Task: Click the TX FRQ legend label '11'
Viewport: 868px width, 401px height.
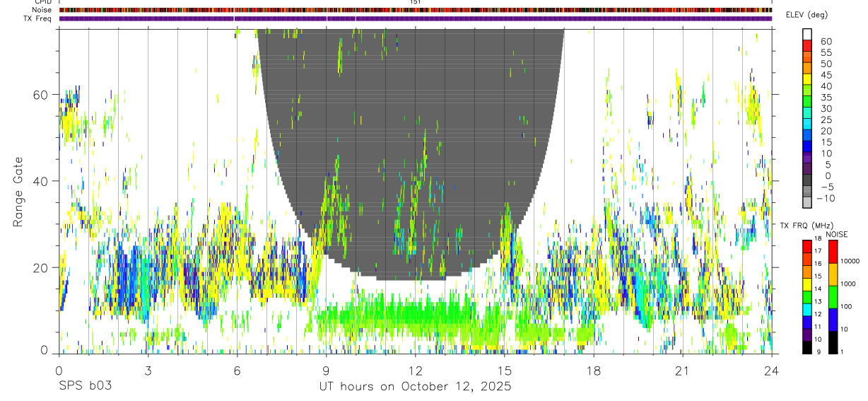Action: pyautogui.click(x=818, y=327)
